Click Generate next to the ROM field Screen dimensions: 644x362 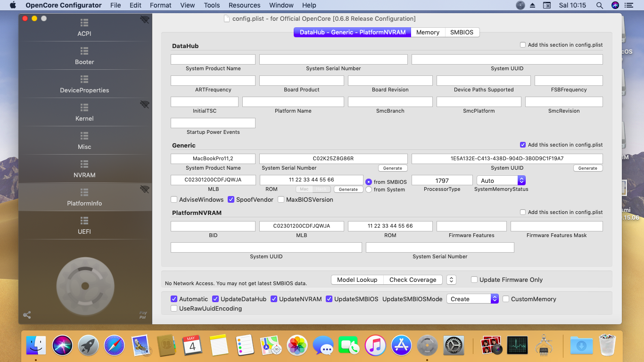tap(348, 189)
